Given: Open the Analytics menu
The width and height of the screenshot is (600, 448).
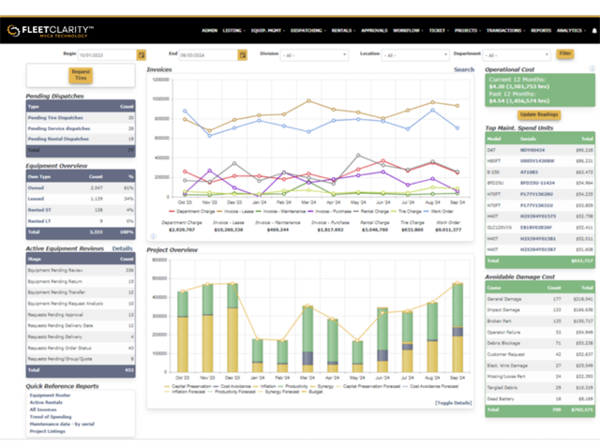Looking at the screenshot, I should coord(571,31).
